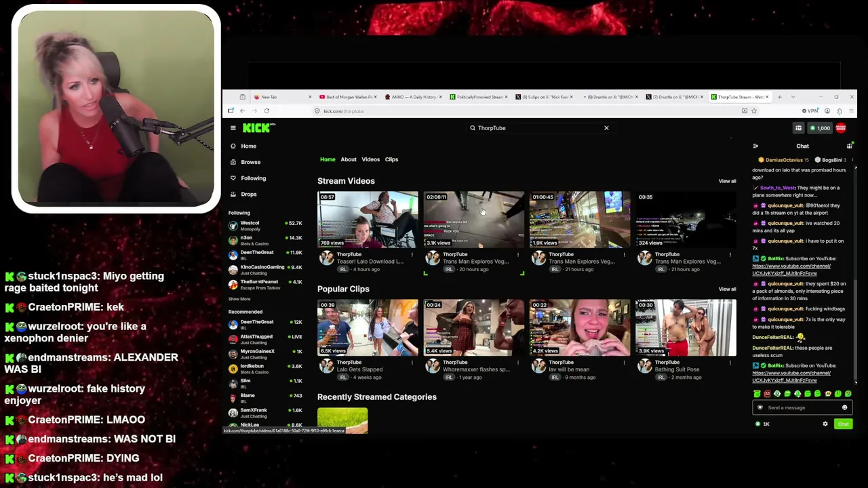This screenshot has height=488, width=868.
Task: Switch to the Clips channel tab
Action: coord(391,159)
